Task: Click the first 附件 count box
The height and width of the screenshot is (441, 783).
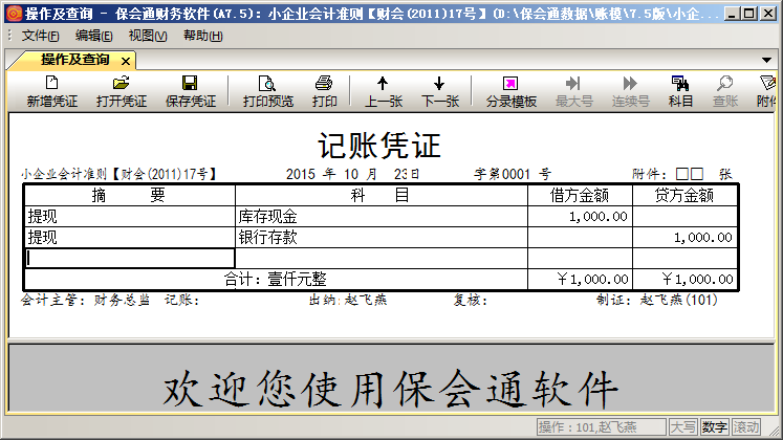Action: [682, 174]
